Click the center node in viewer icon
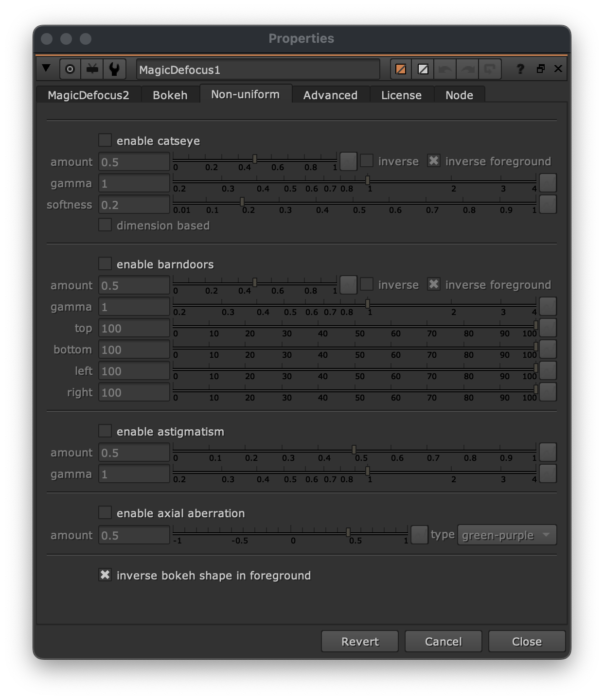 [70, 69]
